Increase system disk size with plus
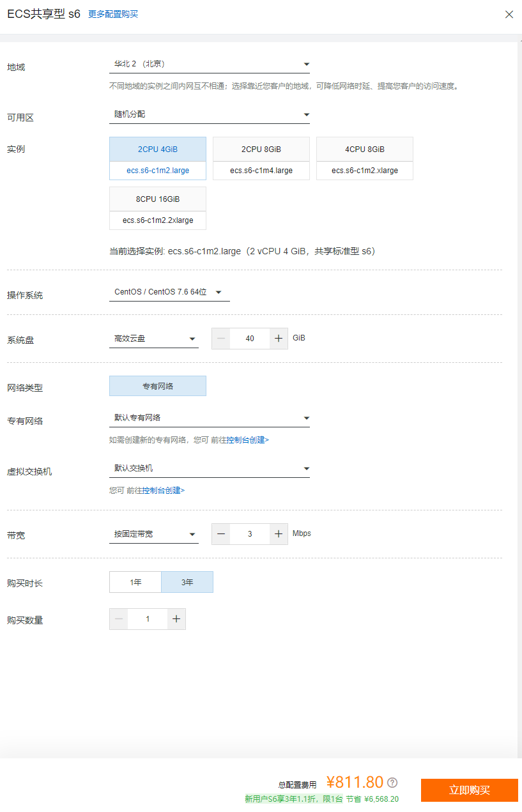 click(279, 339)
